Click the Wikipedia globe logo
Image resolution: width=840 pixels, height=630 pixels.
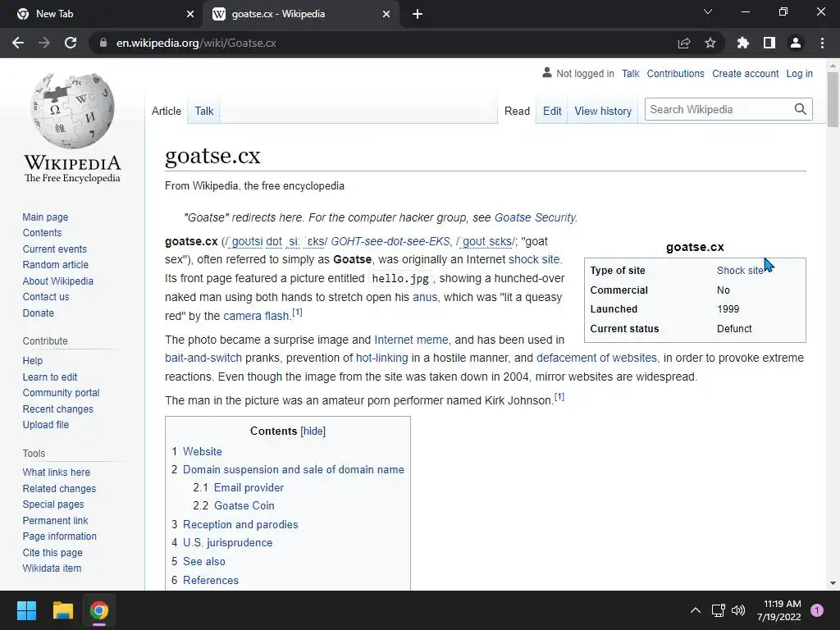pos(72,111)
